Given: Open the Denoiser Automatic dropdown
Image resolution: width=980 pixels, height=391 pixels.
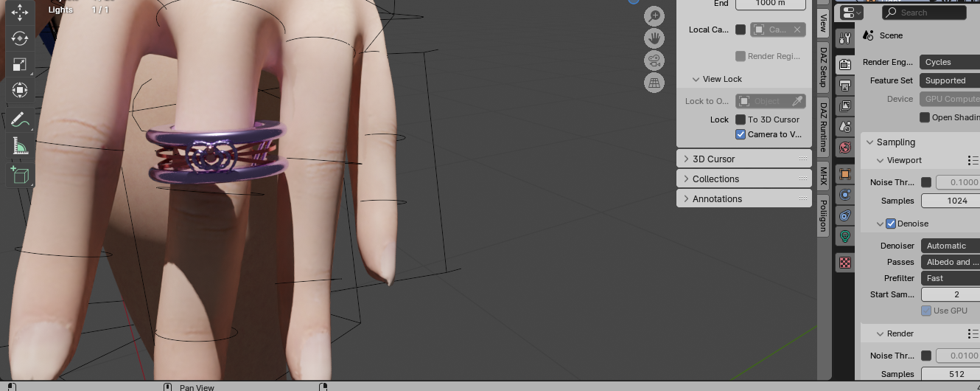Looking at the screenshot, I should click(951, 246).
